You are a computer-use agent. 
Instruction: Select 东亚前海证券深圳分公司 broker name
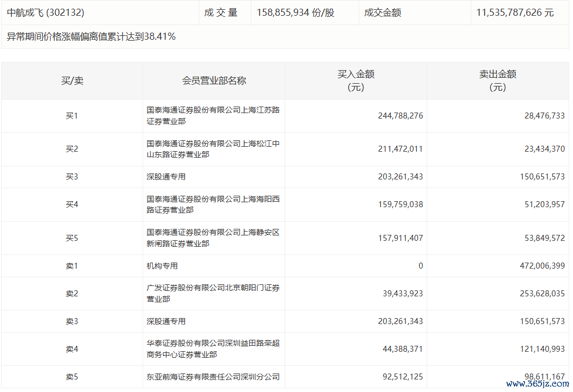point(213,377)
